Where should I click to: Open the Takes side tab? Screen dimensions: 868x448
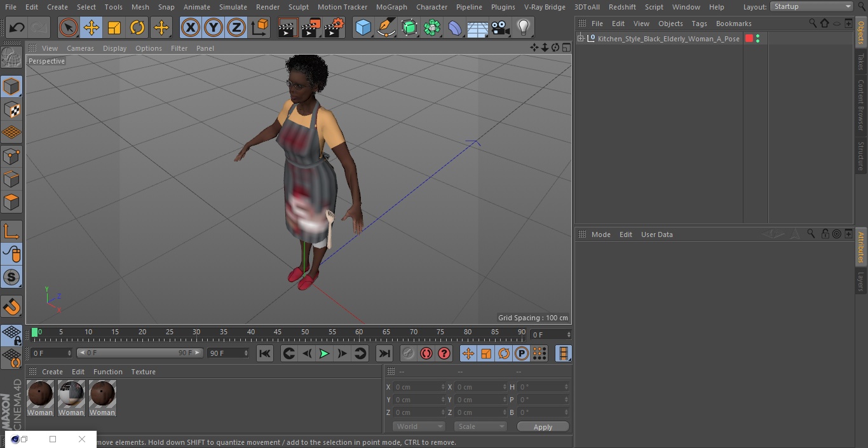(x=861, y=62)
